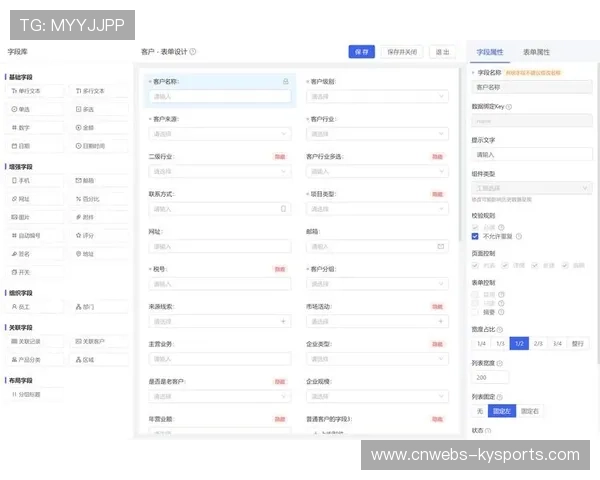Add the 手机 (mobile phone) field
This screenshot has width=600, height=480.
click(x=36, y=181)
